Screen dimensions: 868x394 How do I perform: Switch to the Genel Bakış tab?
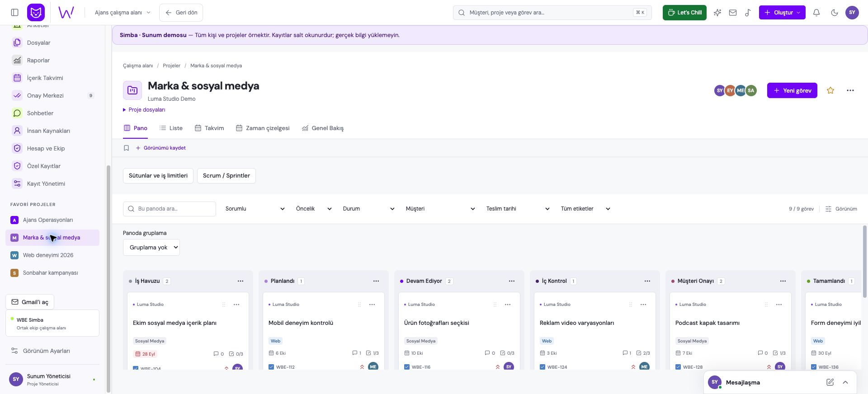[323, 128]
